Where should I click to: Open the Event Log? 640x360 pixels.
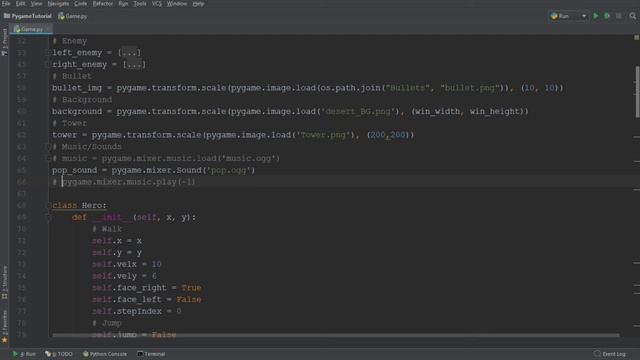tap(610, 354)
